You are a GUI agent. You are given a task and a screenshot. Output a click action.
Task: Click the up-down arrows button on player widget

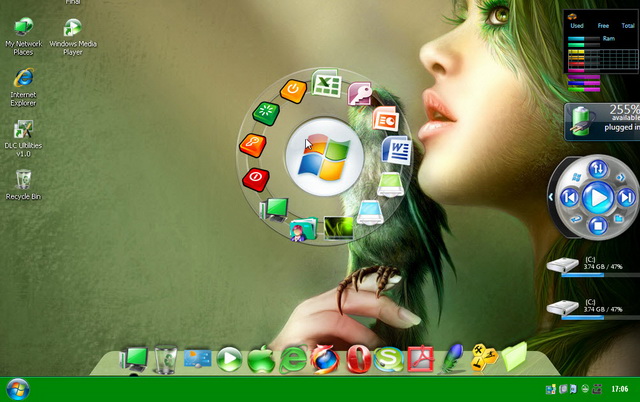pos(598,169)
